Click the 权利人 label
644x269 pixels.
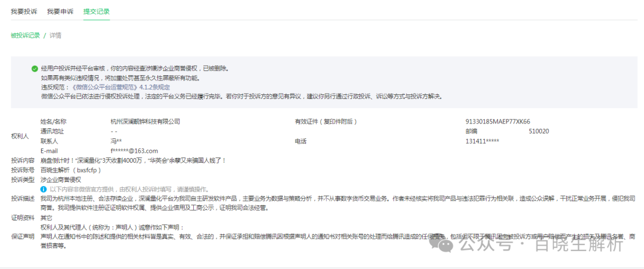[x=20, y=137]
